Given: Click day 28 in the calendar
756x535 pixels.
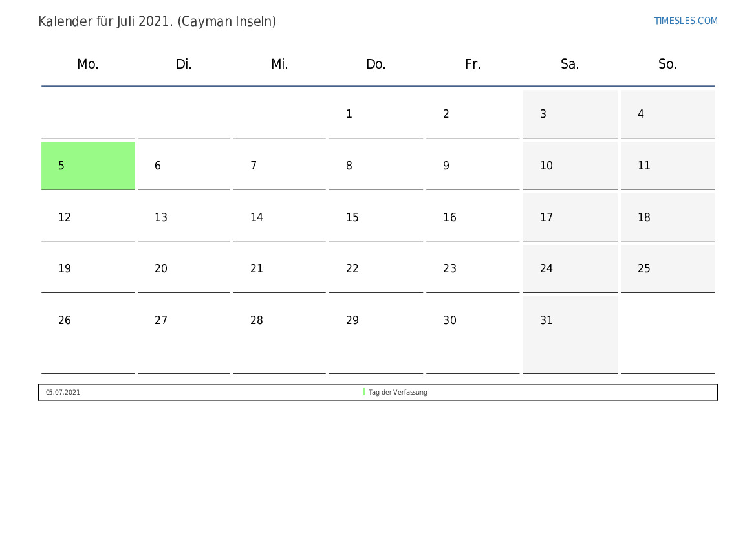Looking at the screenshot, I should coord(279,335).
